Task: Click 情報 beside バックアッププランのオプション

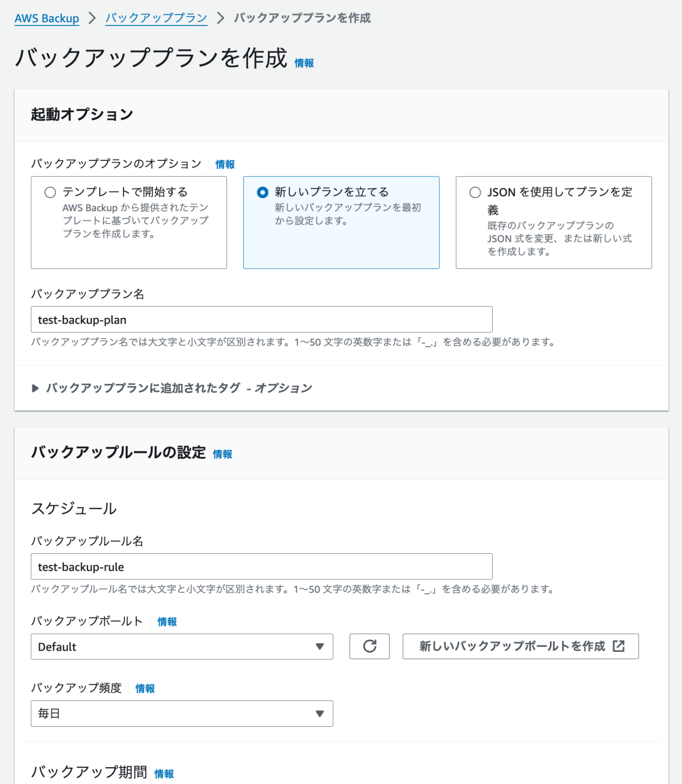Action: 224,164
